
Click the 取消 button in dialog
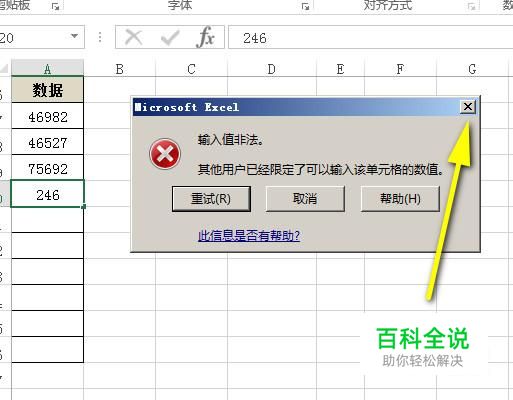click(x=305, y=199)
